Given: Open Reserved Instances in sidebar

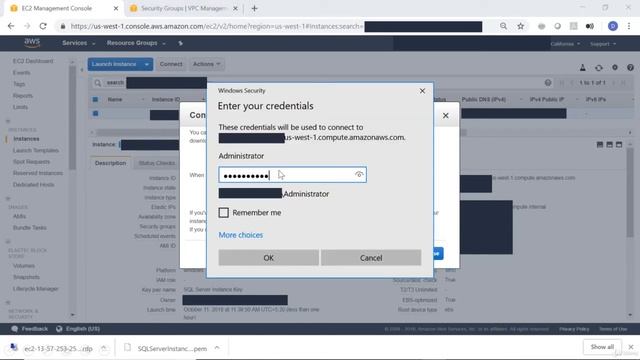Looking at the screenshot, I should tap(38, 173).
